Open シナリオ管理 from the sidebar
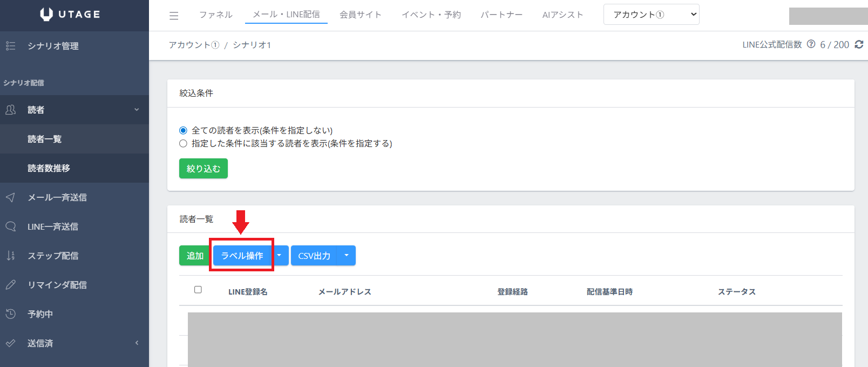Viewport: 868px width, 367px height. (53, 46)
